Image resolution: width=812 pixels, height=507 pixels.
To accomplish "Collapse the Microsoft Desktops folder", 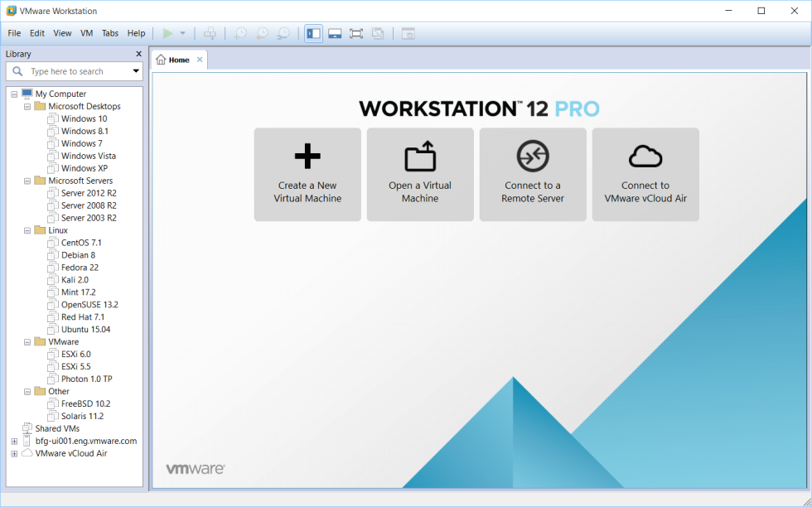I will (x=27, y=107).
